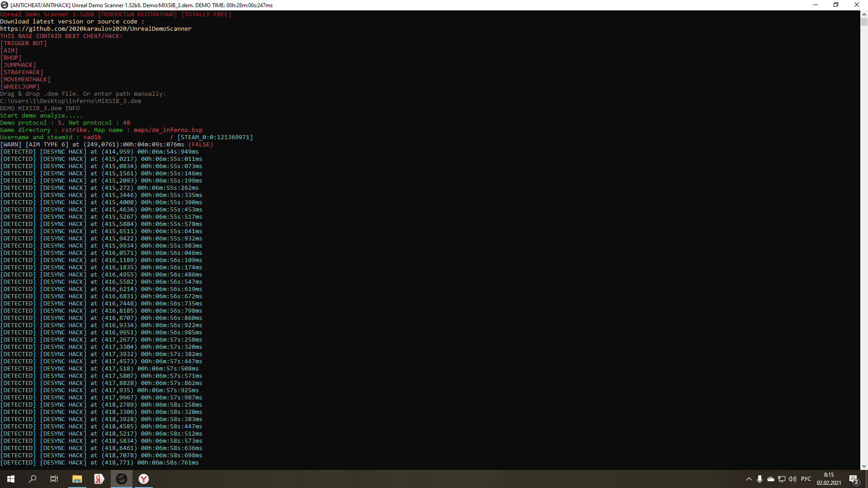Launch the red Yandex taskbar app
Image resolution: width=868 pixels, height=488 pixels.
(99, 479)
